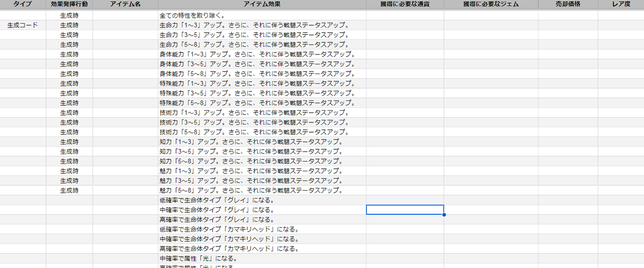Click 低確率で生命体タイプ「カマキリヘッド」になる。 cell

[x=262, y=229]
